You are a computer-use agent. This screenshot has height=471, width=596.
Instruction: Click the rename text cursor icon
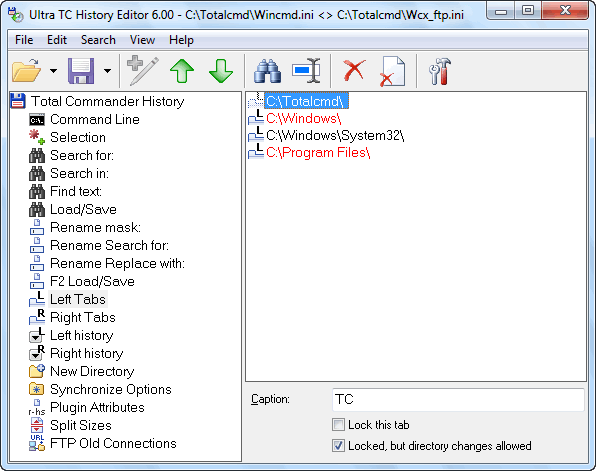(x=306, y=71)
